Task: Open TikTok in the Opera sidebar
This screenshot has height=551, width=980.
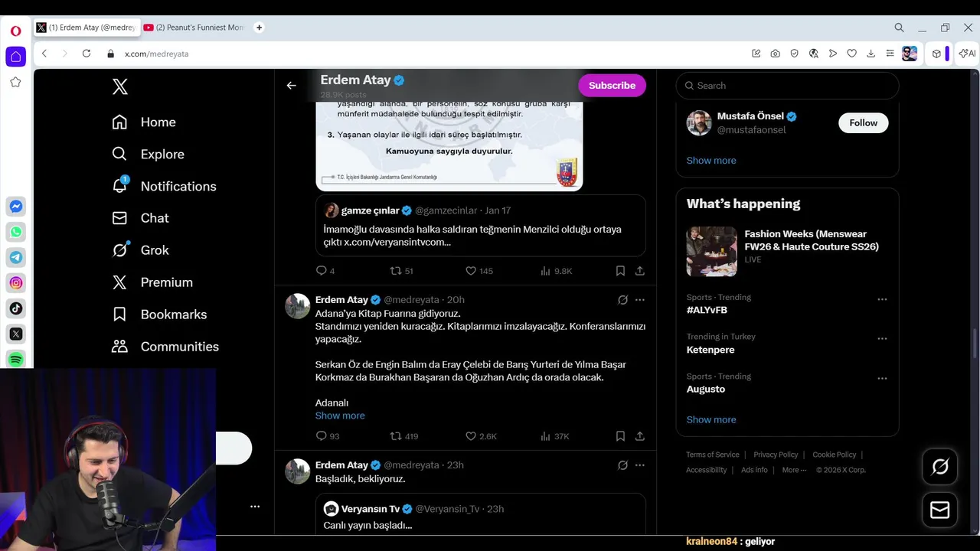Action: 15,308
